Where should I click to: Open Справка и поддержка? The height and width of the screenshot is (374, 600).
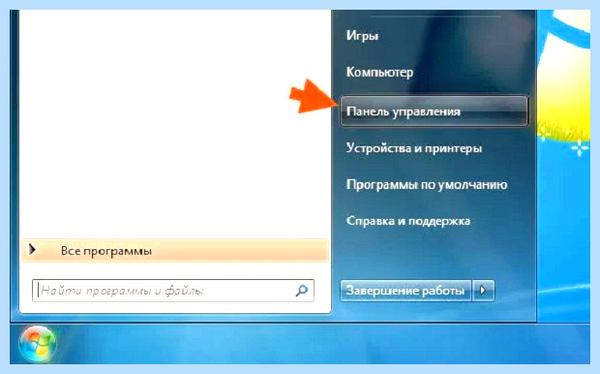pyautogui.click(x=408, y=221)
